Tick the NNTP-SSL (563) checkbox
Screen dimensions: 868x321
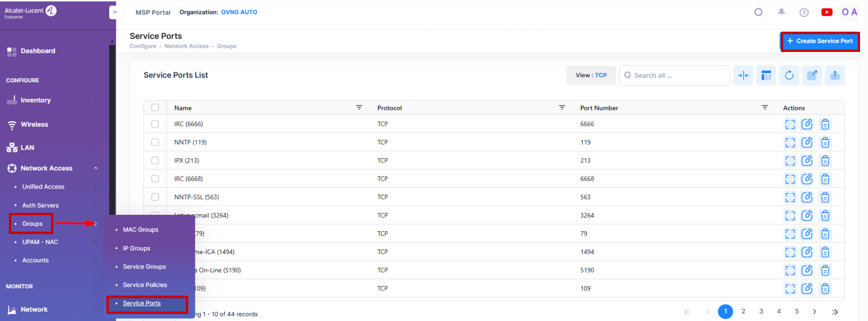click(155, 197)
